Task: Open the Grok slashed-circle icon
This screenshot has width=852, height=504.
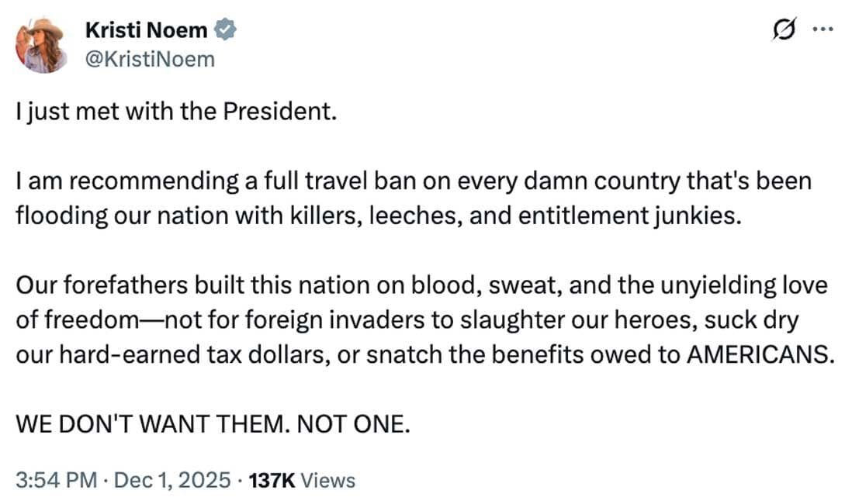Action: coord(784,29)
